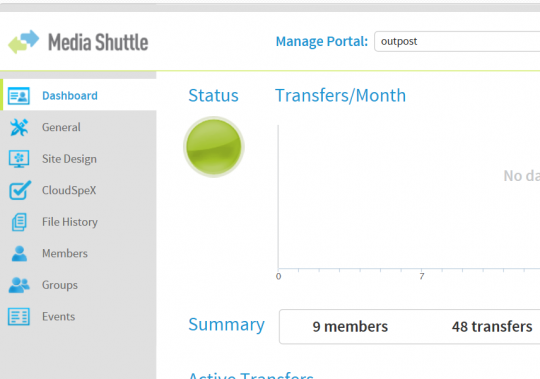This screenshot has height=379, width=540.
Task: Click the Dashboard sidebar icon
Action: pos(19,95)
